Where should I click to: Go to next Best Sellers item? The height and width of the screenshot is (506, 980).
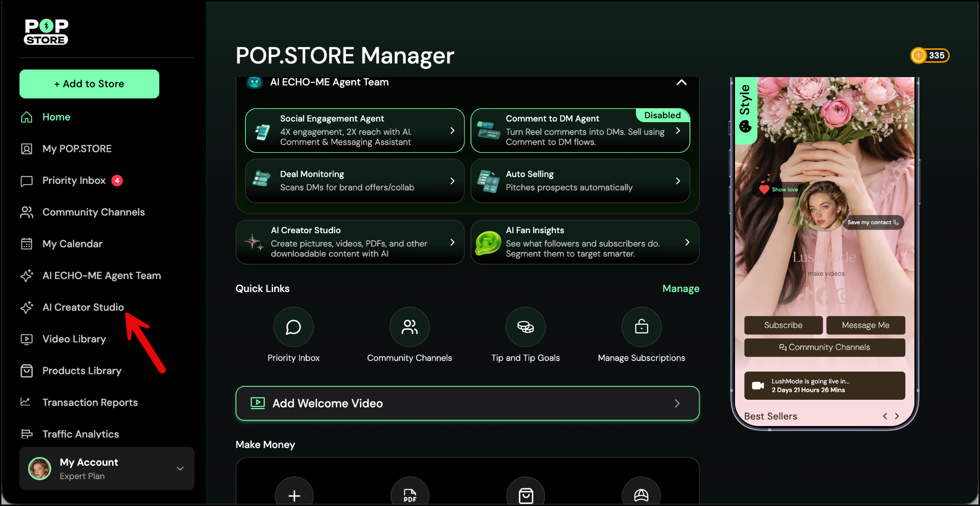897,416
